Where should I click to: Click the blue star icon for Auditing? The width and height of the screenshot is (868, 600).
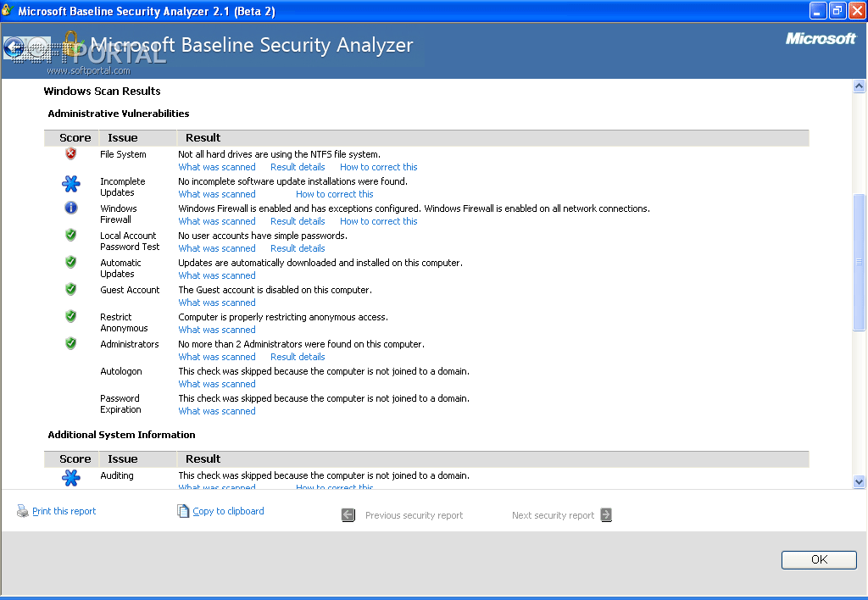71,478
